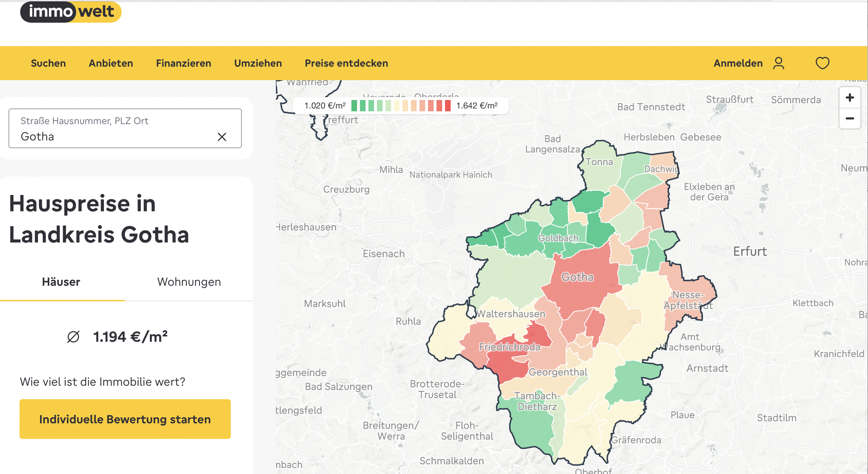Zoom in on the map
Screen dimensions: 868x474
click(850, 97)
